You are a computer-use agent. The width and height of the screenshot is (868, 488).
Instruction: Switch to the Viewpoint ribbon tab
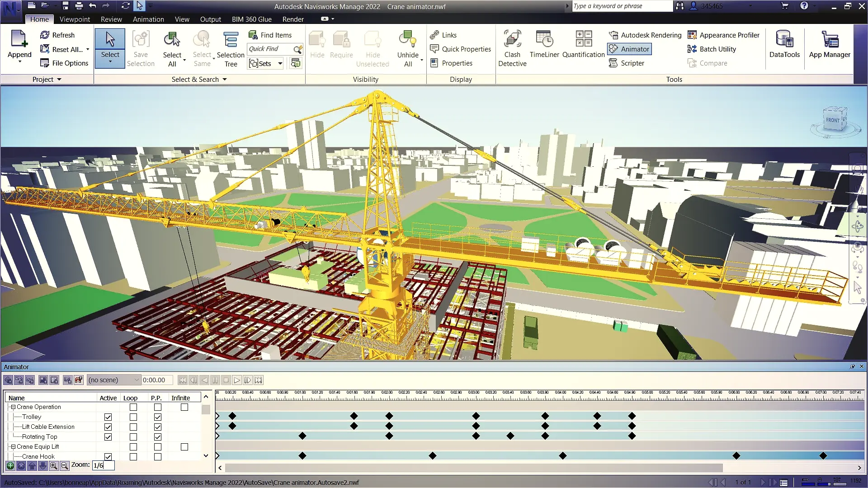pos(75,19)
